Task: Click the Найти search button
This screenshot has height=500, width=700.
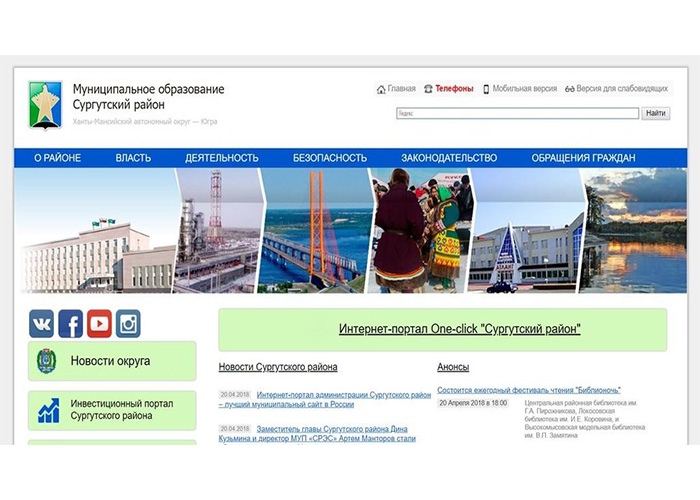Action: pos(656,113)
